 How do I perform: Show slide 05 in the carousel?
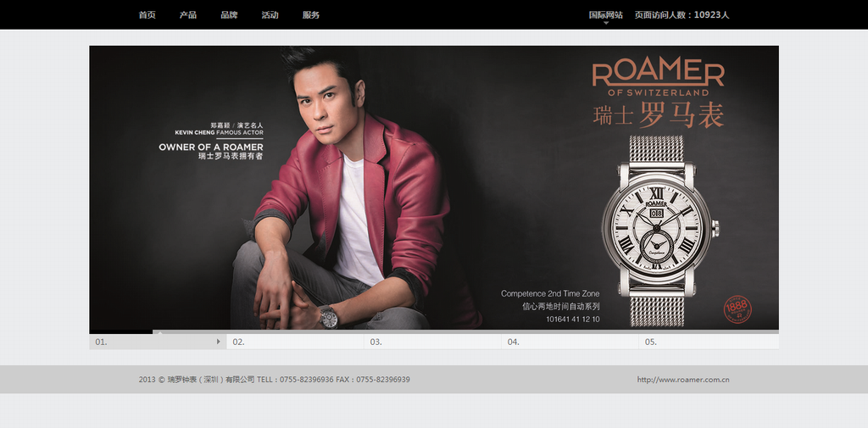click(708, 342)
